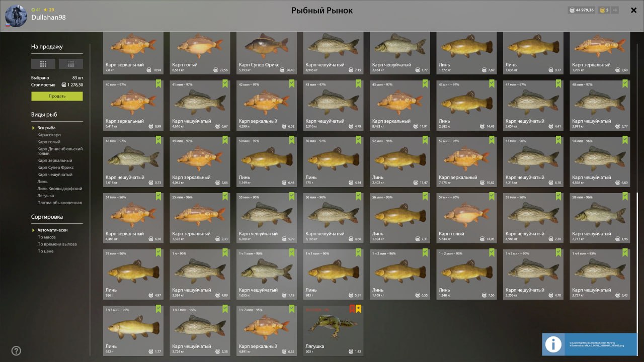Click the Dullahan98 username
The width and height of the screenshot is (644, 362).
(48, 18)
